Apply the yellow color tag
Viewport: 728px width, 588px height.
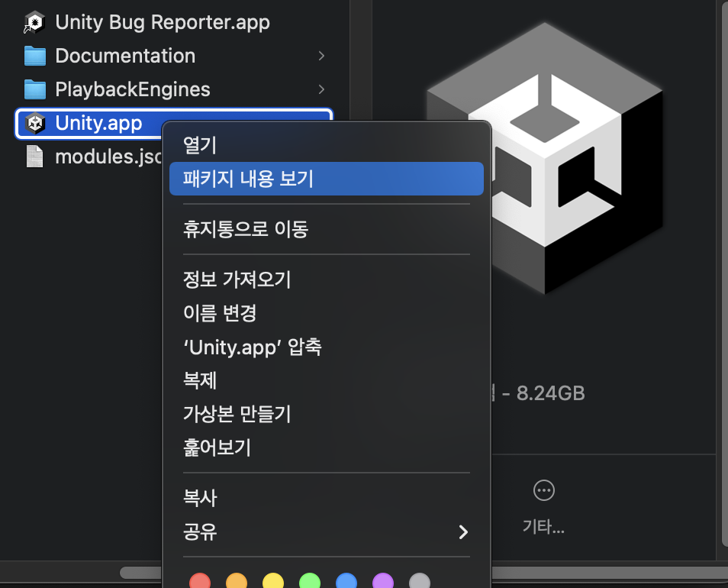273,581
